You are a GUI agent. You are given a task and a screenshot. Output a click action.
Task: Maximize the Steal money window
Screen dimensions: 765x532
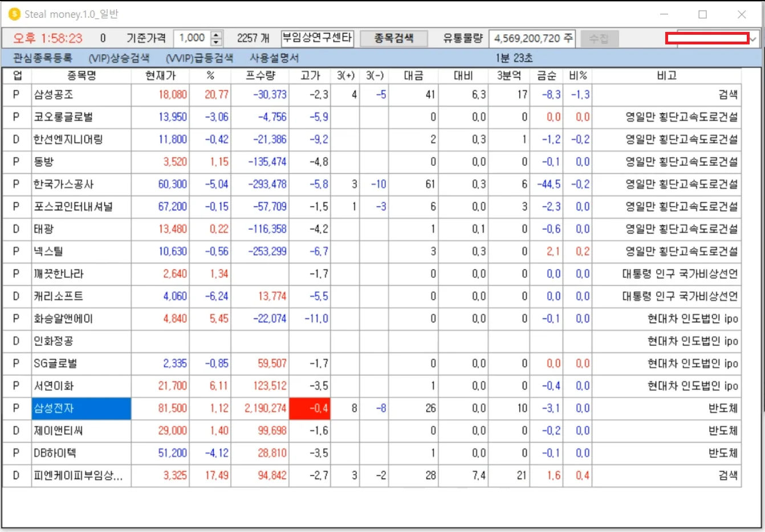(703, 14)
